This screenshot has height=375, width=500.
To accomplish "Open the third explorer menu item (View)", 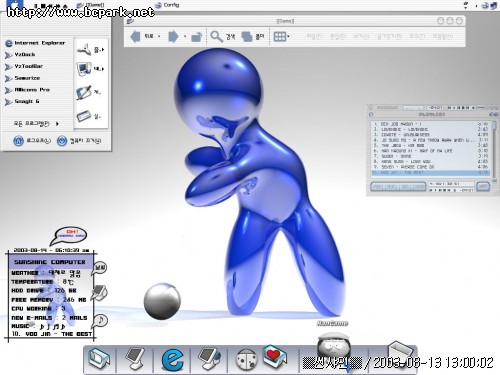I will coord(361,36).
